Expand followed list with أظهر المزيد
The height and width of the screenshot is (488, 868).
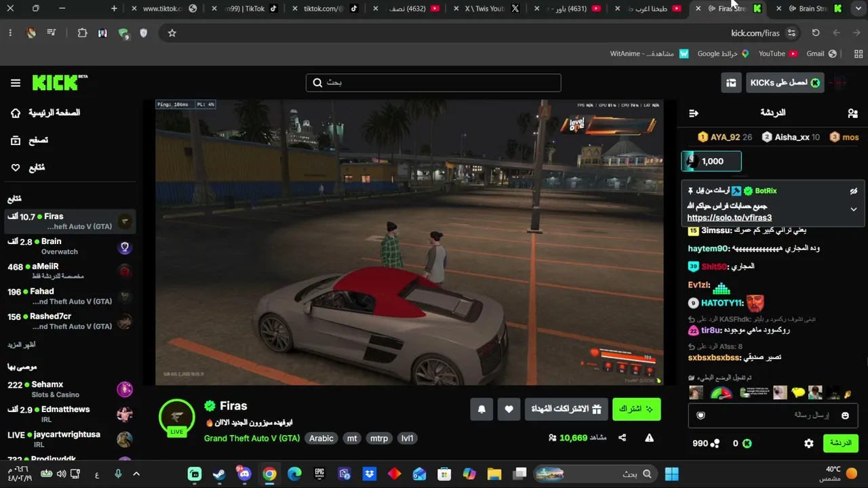tap(22, 345)
